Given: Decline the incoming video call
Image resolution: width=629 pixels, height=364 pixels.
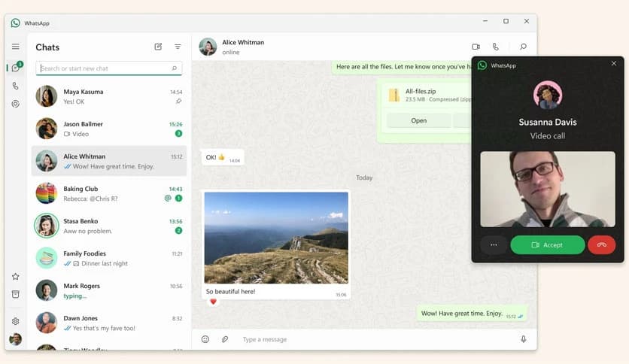Looking at the screenshot, I should tap(601, 245).
